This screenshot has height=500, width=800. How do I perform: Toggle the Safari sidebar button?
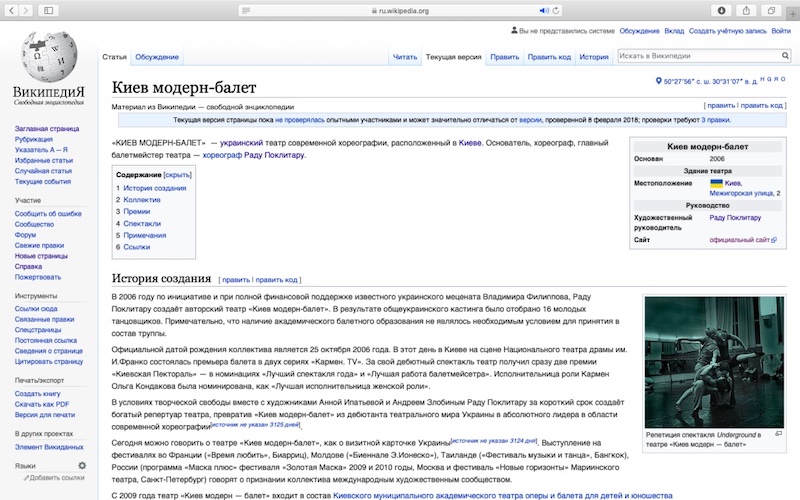click(48, 10)
